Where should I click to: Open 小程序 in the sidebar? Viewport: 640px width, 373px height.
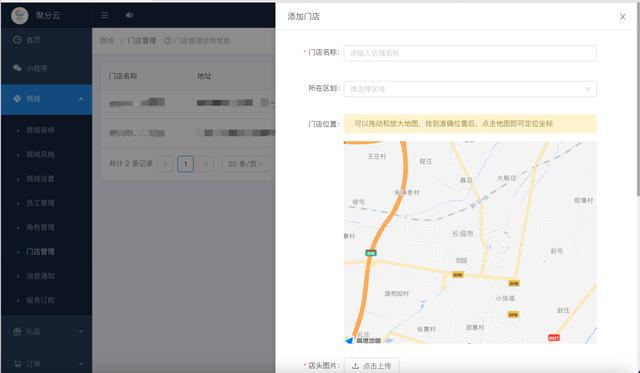pyautogui.click(x=46, y=68)
